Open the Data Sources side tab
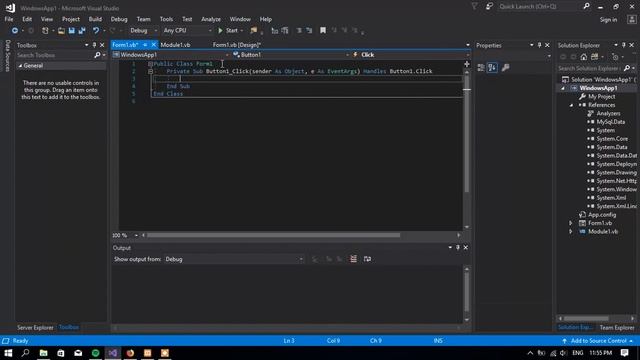This screenshot has height=360, width=640. tap(7, 56)
